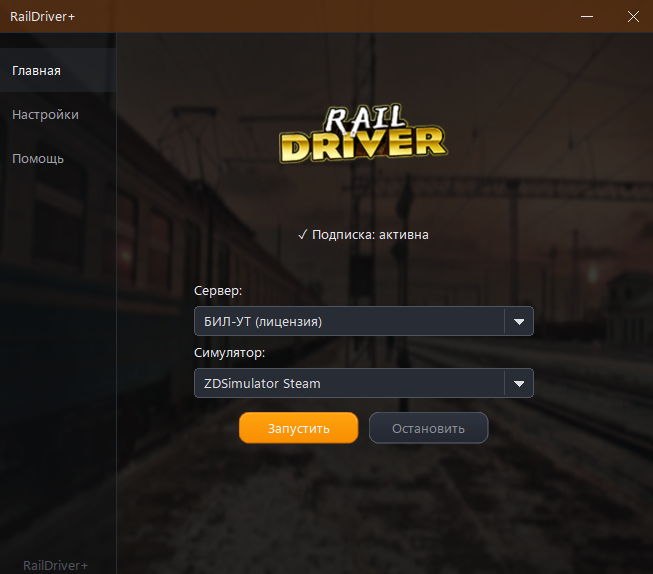Select the ZDSimulator Steam simulator field
Screen dimensions: 653x574
pyautogui.click(x=364, y=383)
